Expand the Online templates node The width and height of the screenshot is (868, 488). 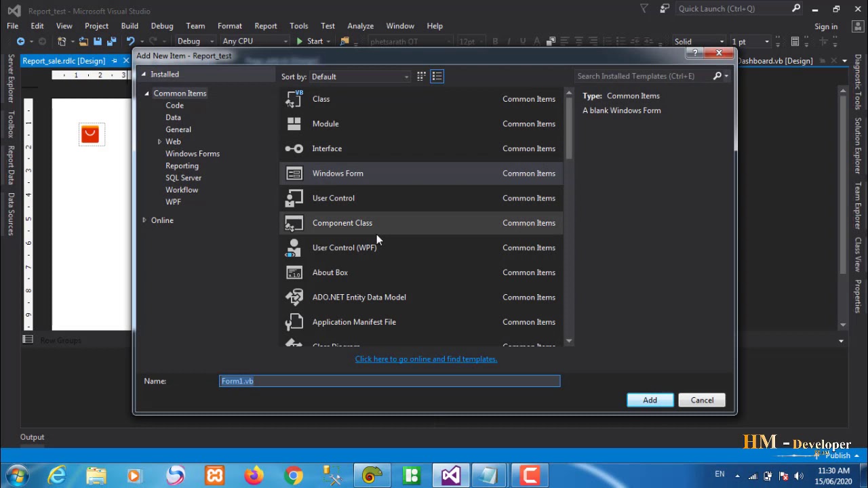[144, 220]
